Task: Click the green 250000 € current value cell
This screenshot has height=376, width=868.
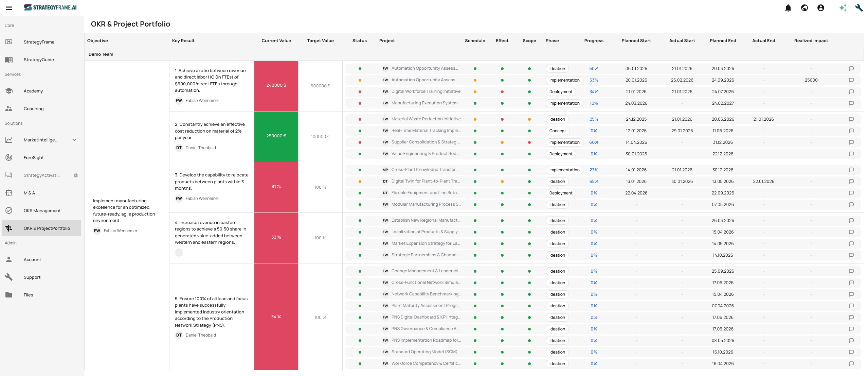Action: 276,136
